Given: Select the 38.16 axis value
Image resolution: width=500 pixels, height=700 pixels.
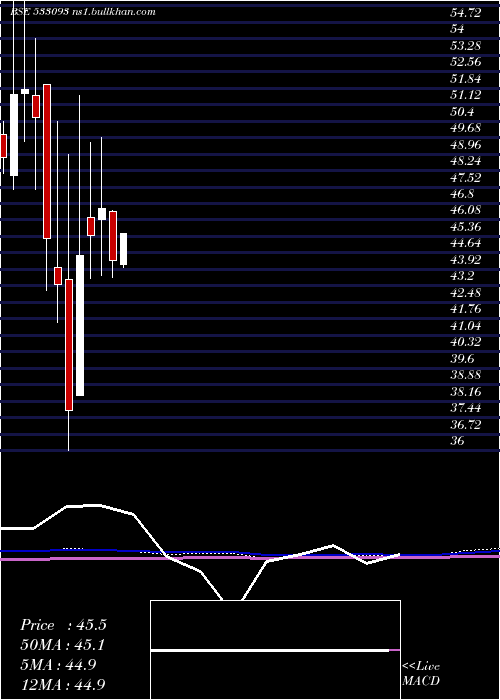Looking at the screenshot, I should (466, 392).
